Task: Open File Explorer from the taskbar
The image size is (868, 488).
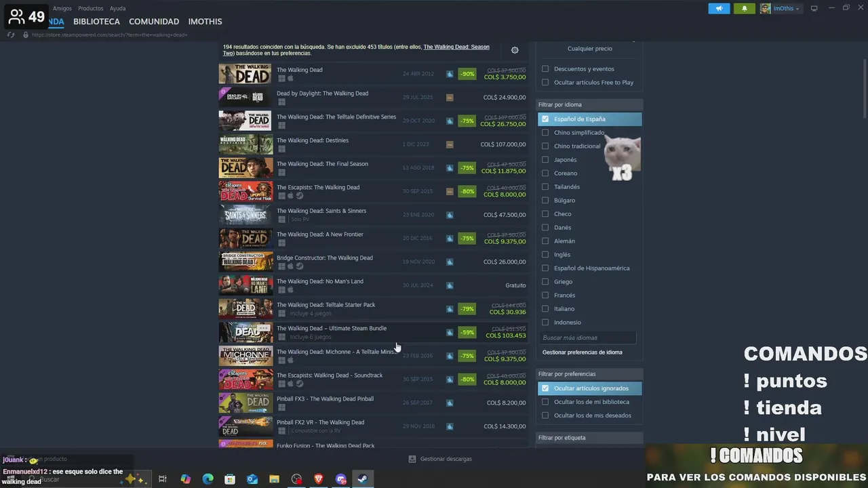Action: pos(274,479)
